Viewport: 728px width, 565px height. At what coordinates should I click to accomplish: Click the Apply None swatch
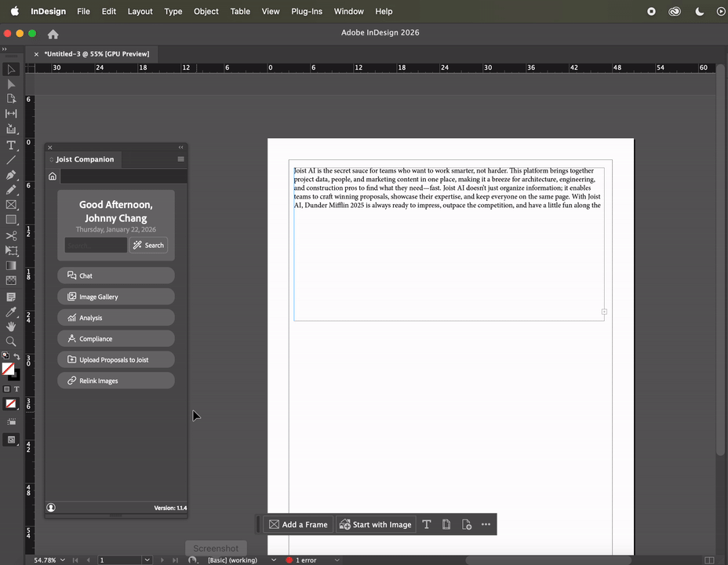coord(11,403)
